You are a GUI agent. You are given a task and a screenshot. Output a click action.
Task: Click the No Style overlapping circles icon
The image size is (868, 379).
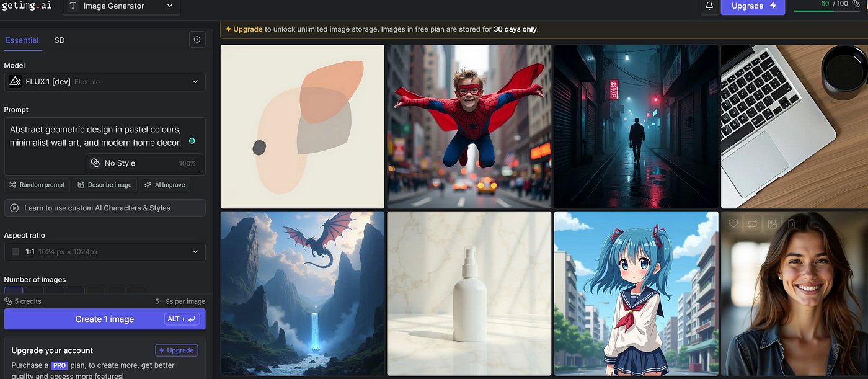point(95,163)
